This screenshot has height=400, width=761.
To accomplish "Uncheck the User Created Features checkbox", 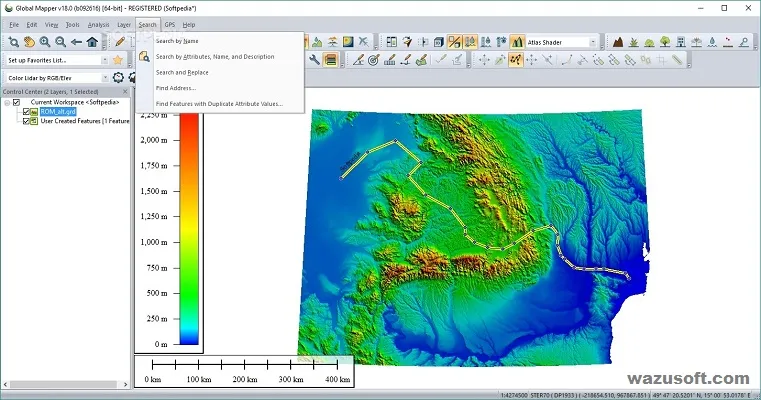I will (26, 121).
